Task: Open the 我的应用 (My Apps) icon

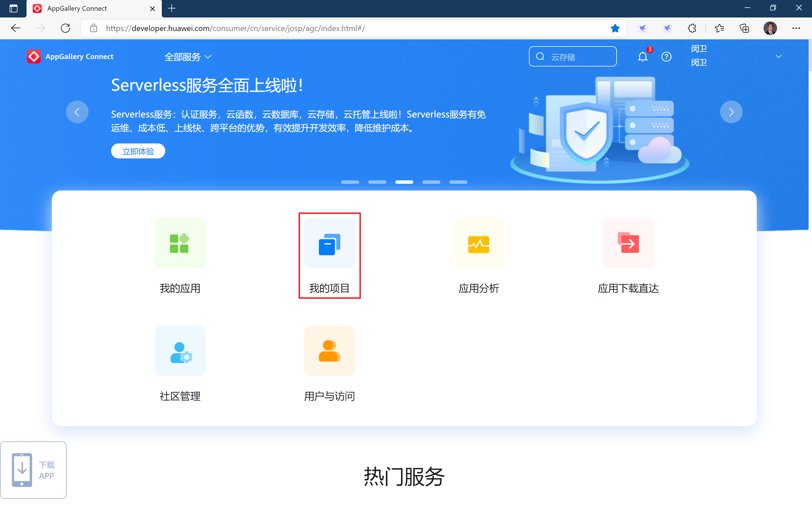Action: coord(180,243)
